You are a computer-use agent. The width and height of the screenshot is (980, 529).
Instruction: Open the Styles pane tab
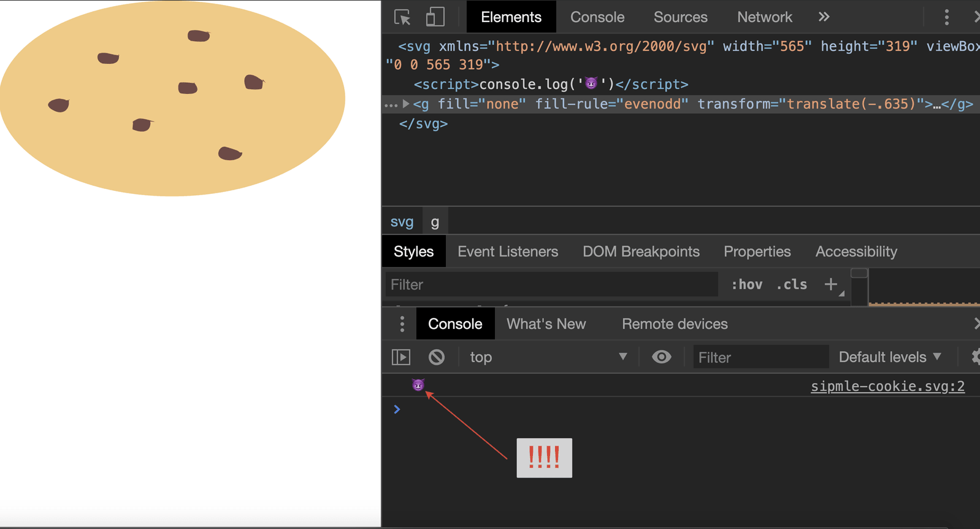413,252
